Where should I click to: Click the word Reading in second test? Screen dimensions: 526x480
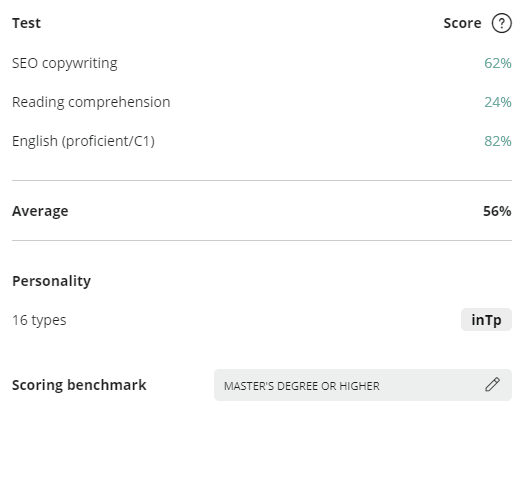[x=38, y=102]
